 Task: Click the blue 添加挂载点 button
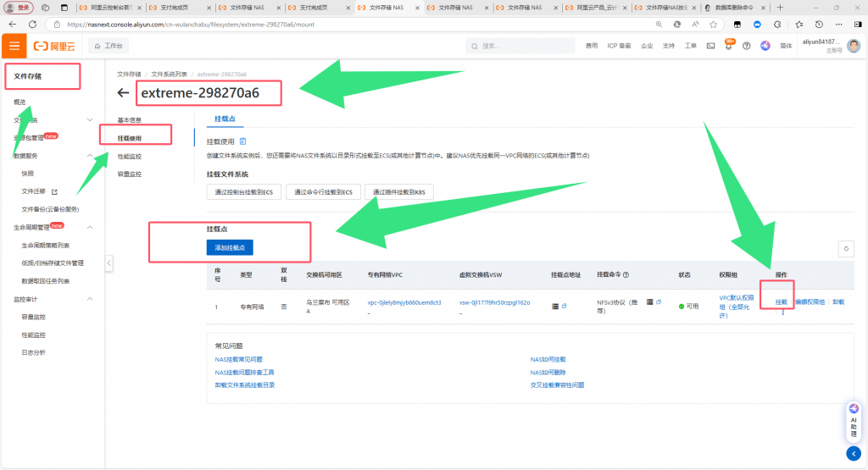[230, 247]
